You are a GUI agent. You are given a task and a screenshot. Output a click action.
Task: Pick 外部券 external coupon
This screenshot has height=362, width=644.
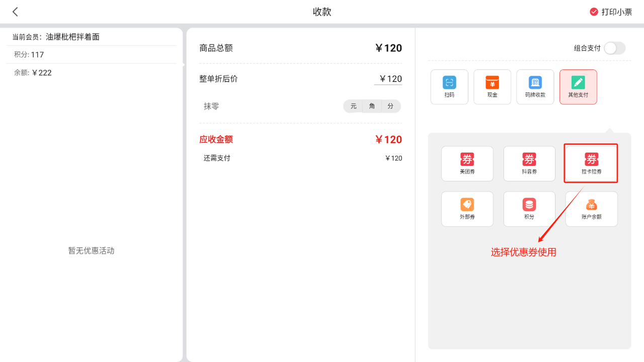467,209
